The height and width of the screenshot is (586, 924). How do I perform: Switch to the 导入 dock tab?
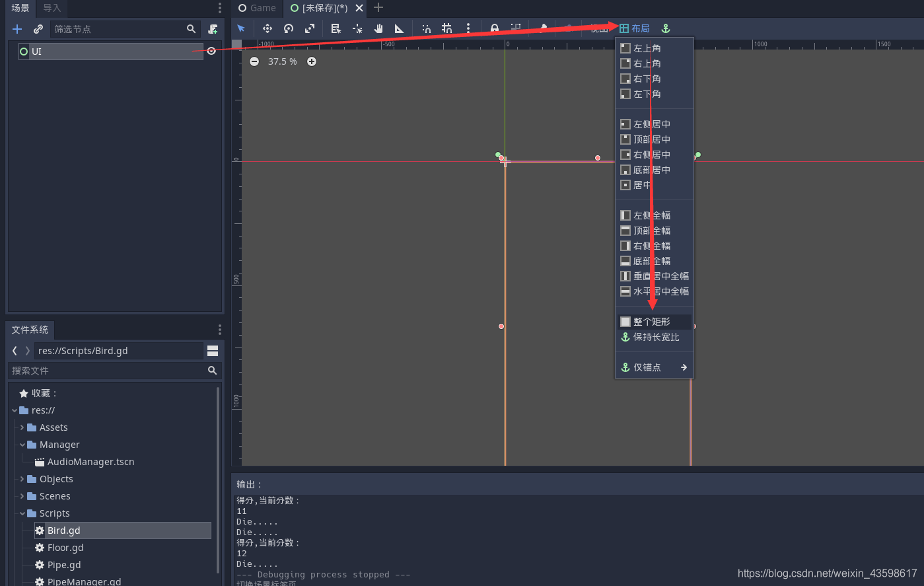52,8
